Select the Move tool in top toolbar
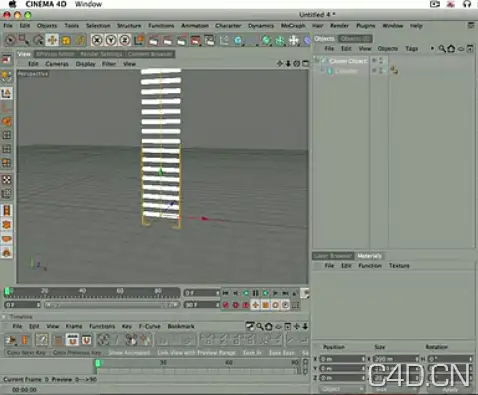Image resolution: width=478 pixels, height=395 pixels. point(52,40)
